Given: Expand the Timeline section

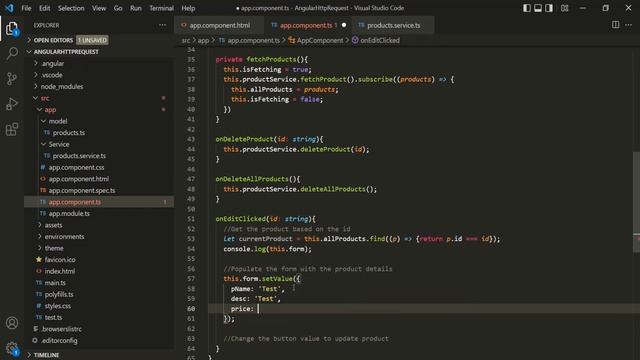Looking at the screenshot, I should click(x=99, y=355).
